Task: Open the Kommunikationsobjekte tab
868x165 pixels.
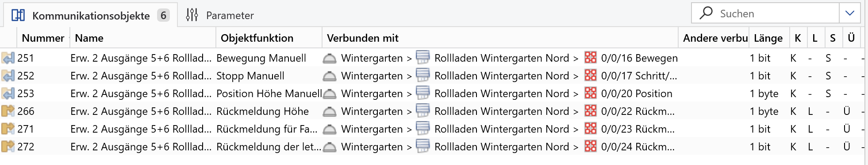Action: [x=91, y=16]
